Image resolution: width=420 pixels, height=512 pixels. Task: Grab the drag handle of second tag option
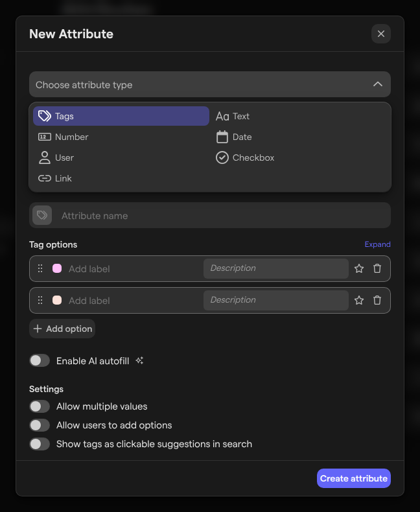pyautogui.click(x=40, y=300)
